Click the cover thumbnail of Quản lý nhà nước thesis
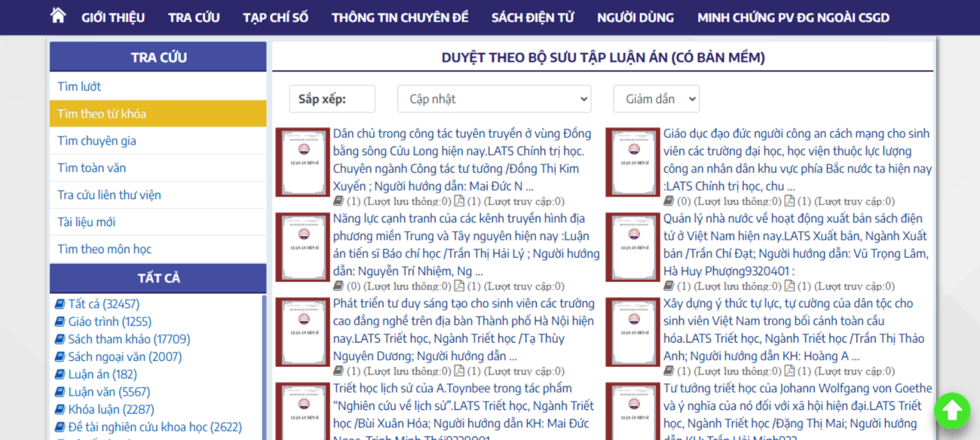Screen dimensions: 980x440 click(x=633, y=247)
